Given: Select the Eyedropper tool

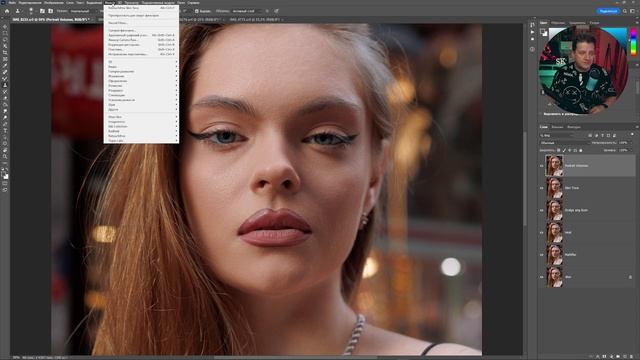Looking at the screenshot, I should click(5, 66).
